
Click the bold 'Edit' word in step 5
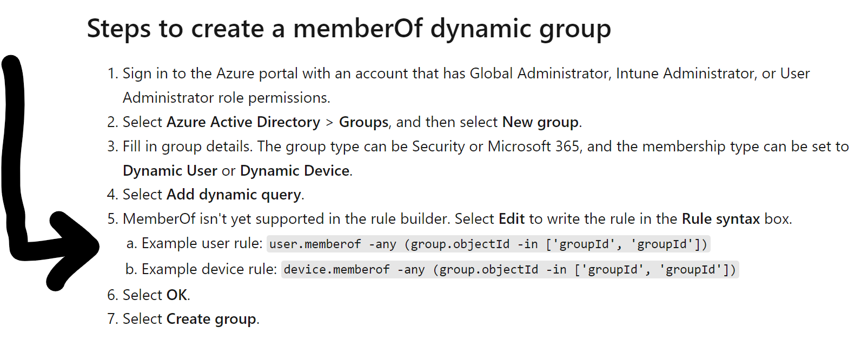pos(512,219)
